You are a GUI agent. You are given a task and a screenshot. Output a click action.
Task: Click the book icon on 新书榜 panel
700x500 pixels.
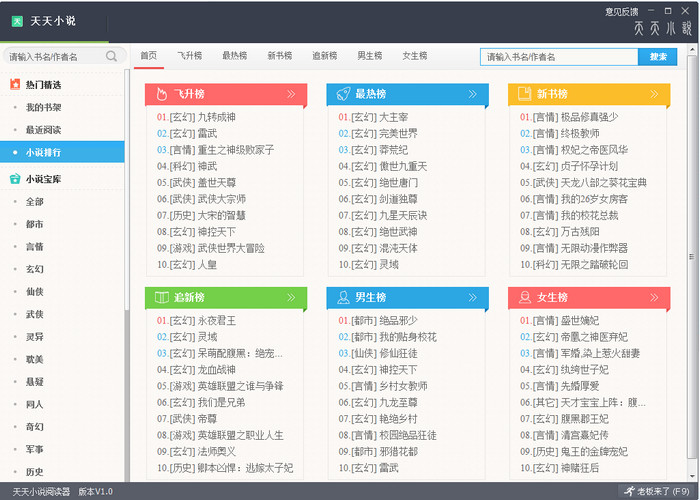click(x=523, y=95)
